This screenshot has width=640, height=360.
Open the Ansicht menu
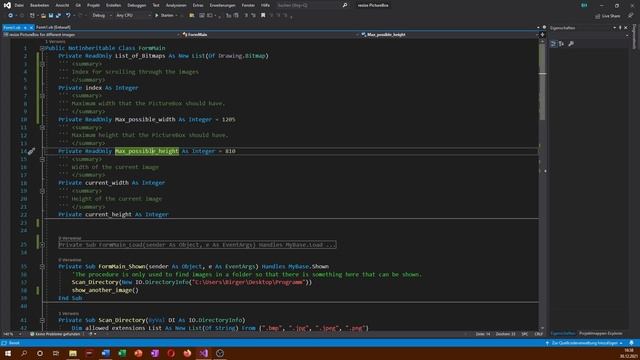[62, 5]
